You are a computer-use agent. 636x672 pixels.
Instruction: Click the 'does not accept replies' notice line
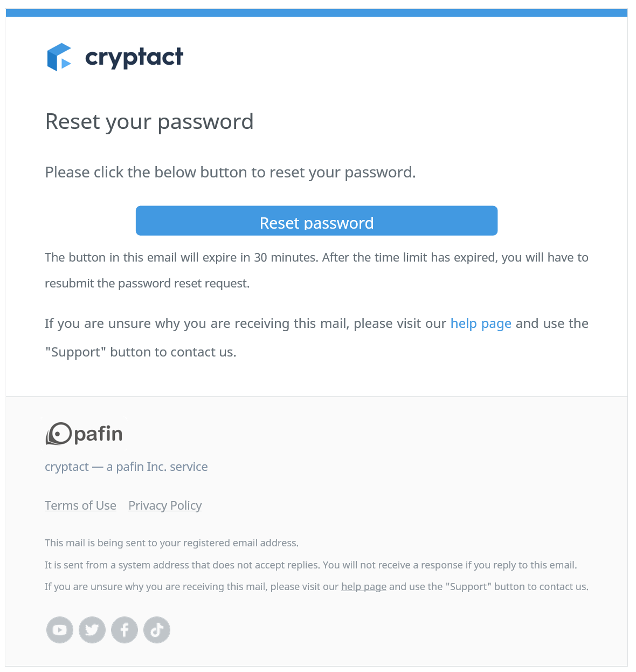[x=310, y=565]
